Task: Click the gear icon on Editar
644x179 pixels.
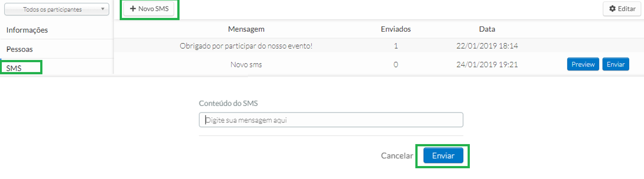Action: click(613, 9)
